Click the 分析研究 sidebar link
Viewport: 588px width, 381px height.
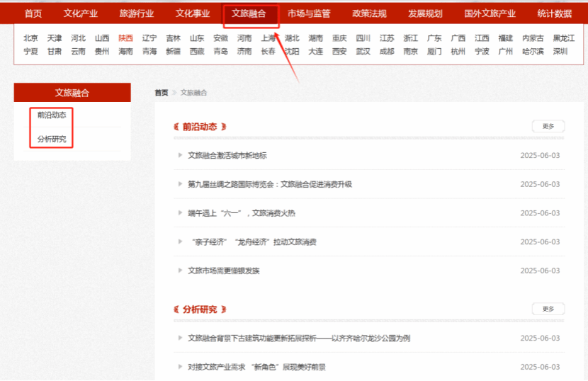52,139
